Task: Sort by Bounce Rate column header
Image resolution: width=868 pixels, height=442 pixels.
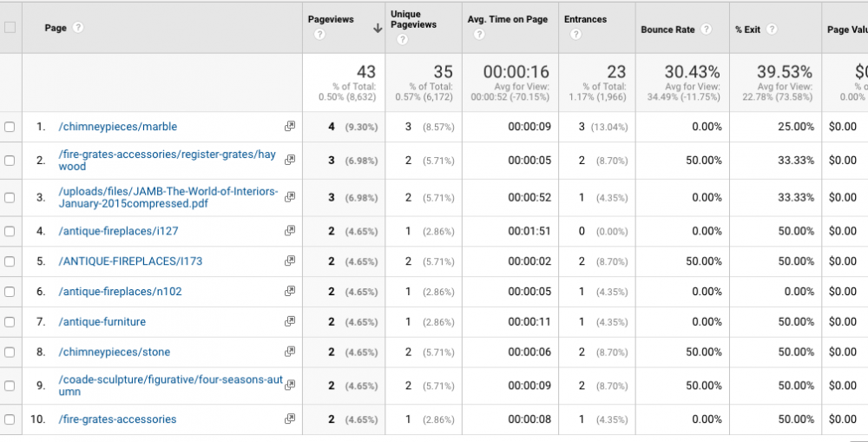Action: 667,30
